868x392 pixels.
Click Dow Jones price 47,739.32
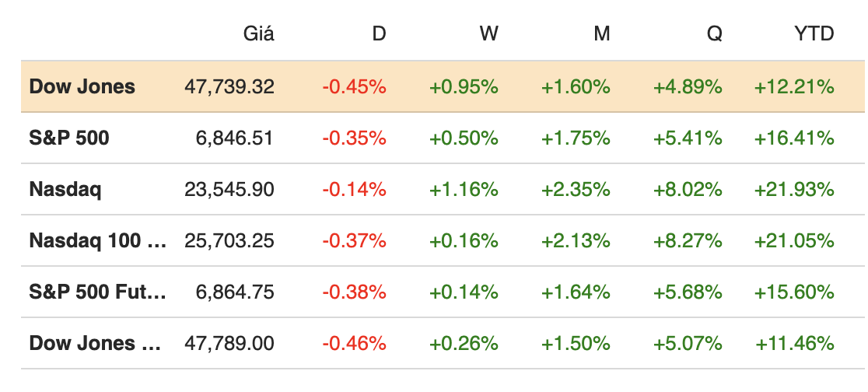pyautogui.click(x=229, y=86)
